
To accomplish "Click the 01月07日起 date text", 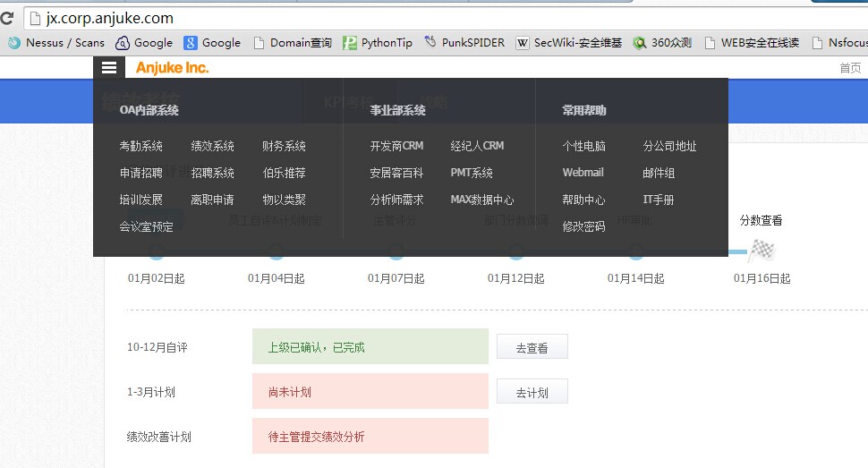I will point(396,278).
